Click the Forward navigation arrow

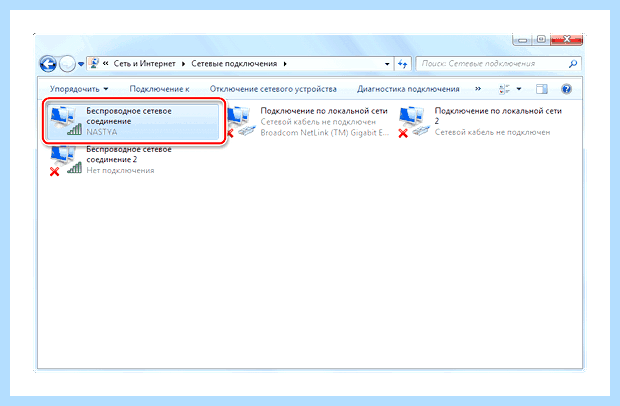click(x=67, y=64)
